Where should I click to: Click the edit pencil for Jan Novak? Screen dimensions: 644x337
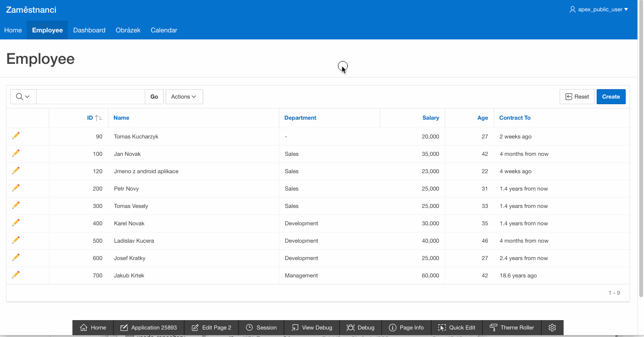(x=16, y=153)
